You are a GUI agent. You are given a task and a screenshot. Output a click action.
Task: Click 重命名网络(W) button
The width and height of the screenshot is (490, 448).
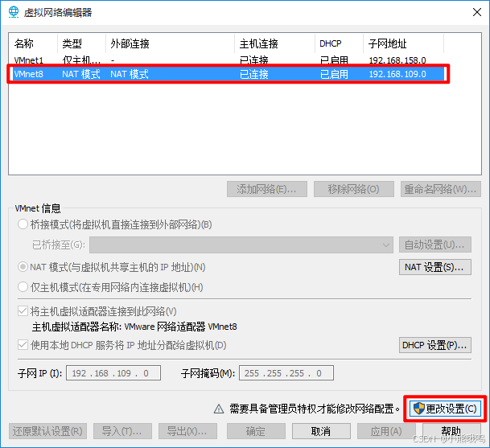point(441,189)
